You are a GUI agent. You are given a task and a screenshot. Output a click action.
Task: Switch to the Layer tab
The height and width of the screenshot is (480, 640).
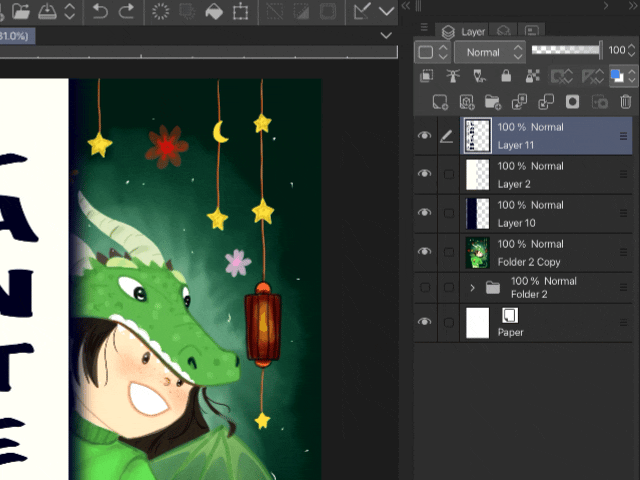[464, 32]
